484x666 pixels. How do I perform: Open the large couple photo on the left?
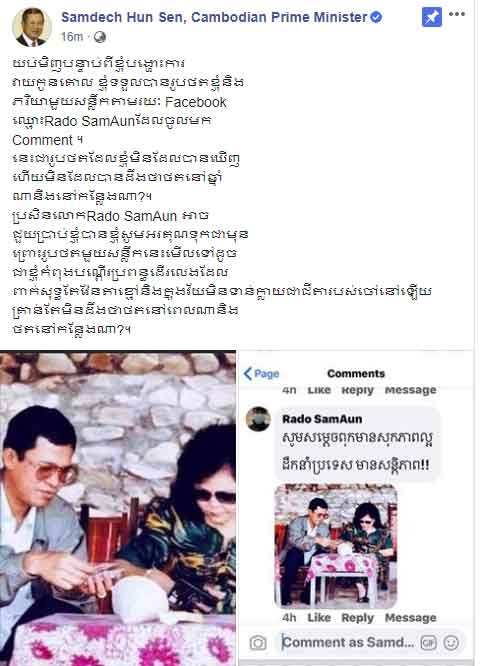(118, 508)
